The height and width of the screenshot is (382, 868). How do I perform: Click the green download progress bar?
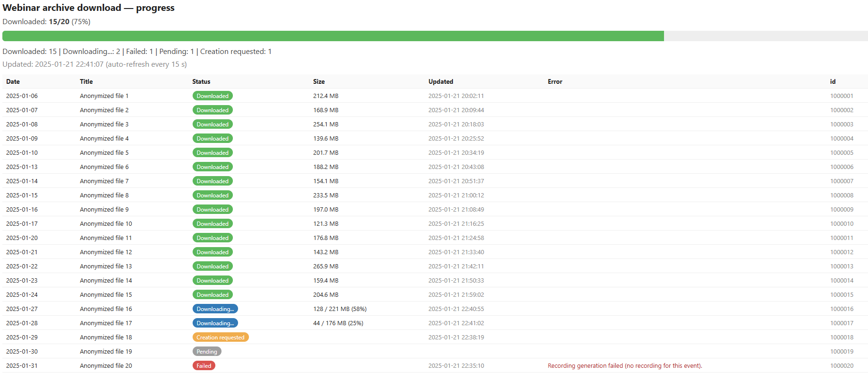click(333, 36)
